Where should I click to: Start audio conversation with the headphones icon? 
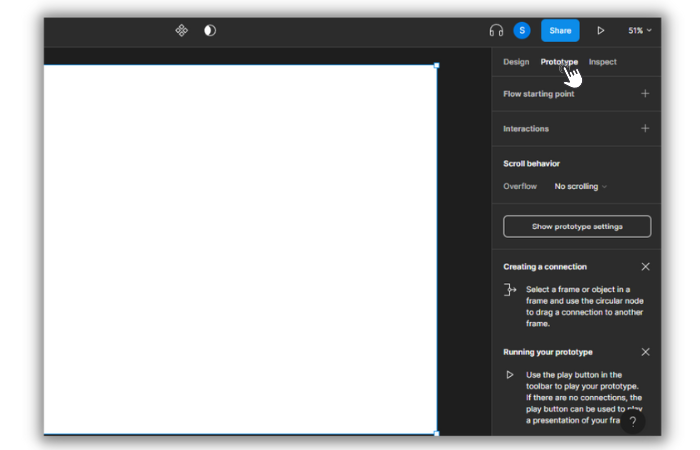coord(496,30)
